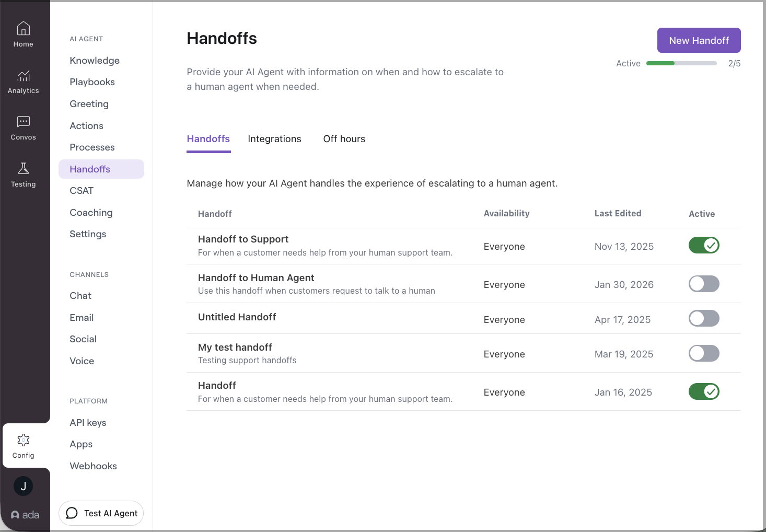This screenshot has height=532, width=766.
Task: Enable the Handoff to Human Agent toggle
Action: pos(704,284)
